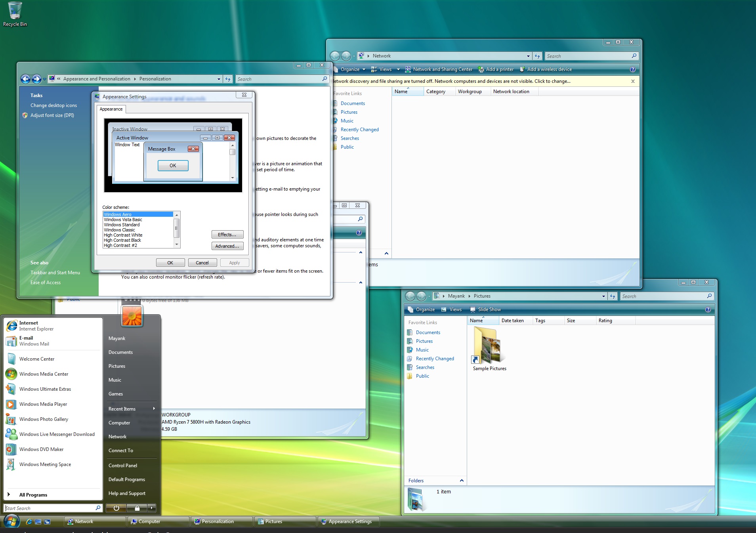Open the Organize dropdown menu
This screenshot has height=533, width=756.
click(349, 69)
